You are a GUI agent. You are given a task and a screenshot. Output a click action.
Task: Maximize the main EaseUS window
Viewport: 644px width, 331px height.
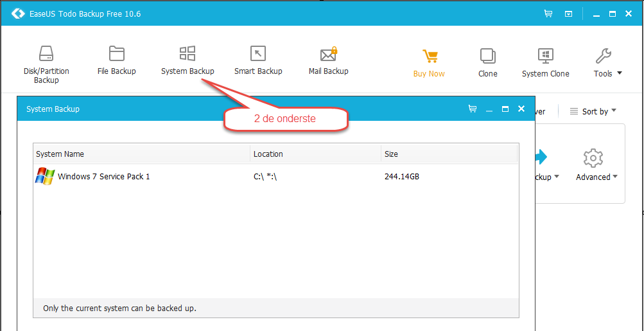coord(613,14)
